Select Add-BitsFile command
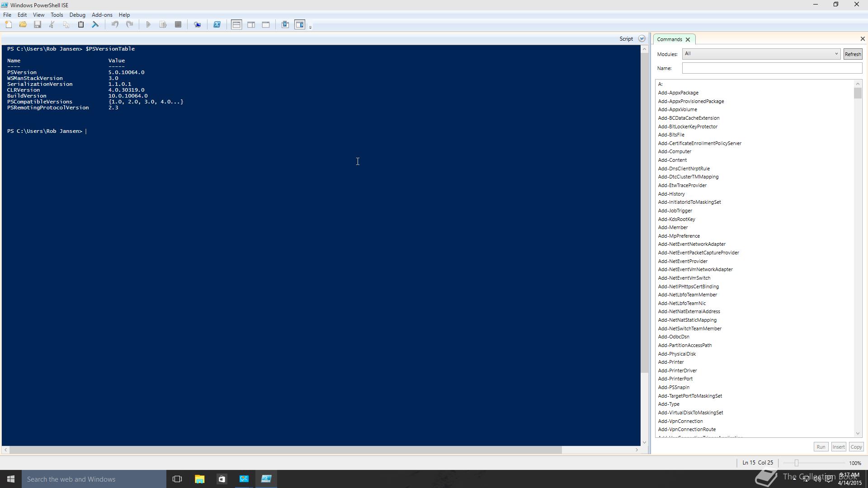Viewport: 868px width, 488px height. point(671,135)
